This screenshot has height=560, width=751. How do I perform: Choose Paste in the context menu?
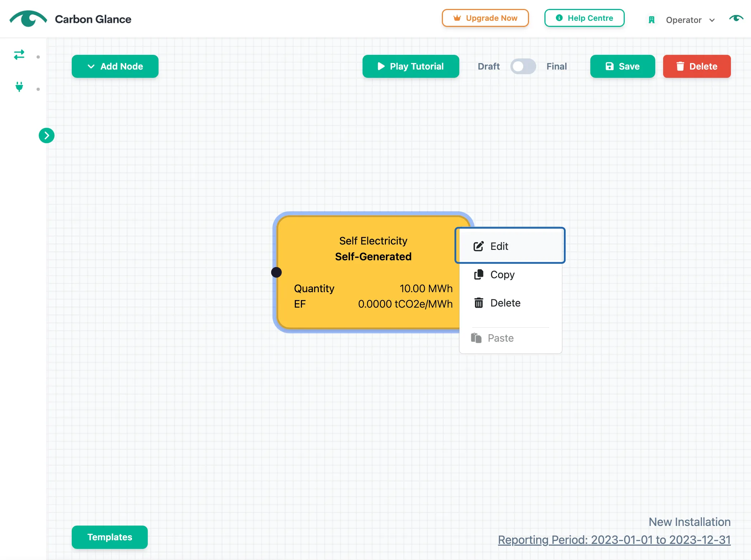(510, 338)
